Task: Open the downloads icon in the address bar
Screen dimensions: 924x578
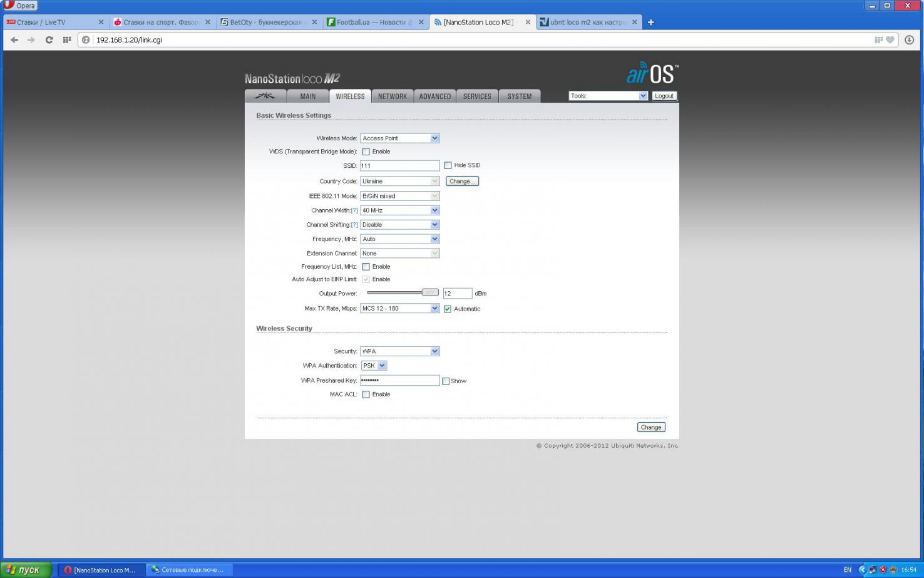Action: click(909, 39)
